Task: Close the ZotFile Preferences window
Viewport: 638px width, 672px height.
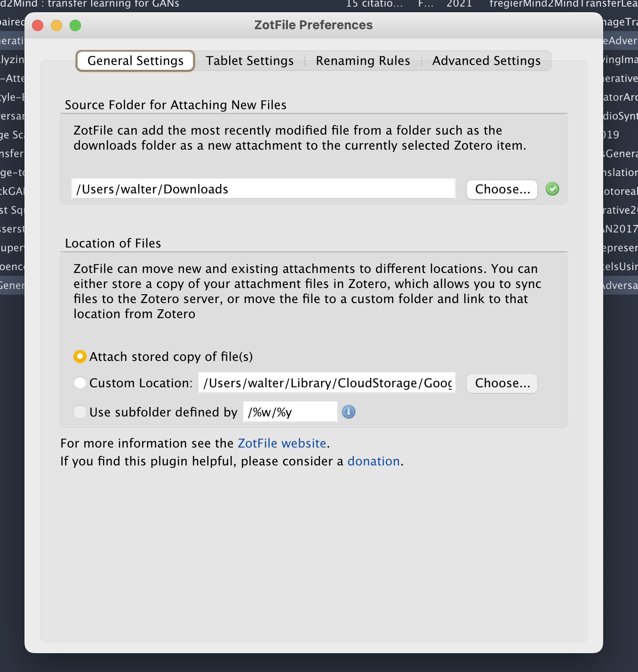Action: click(x=38, y=25)
